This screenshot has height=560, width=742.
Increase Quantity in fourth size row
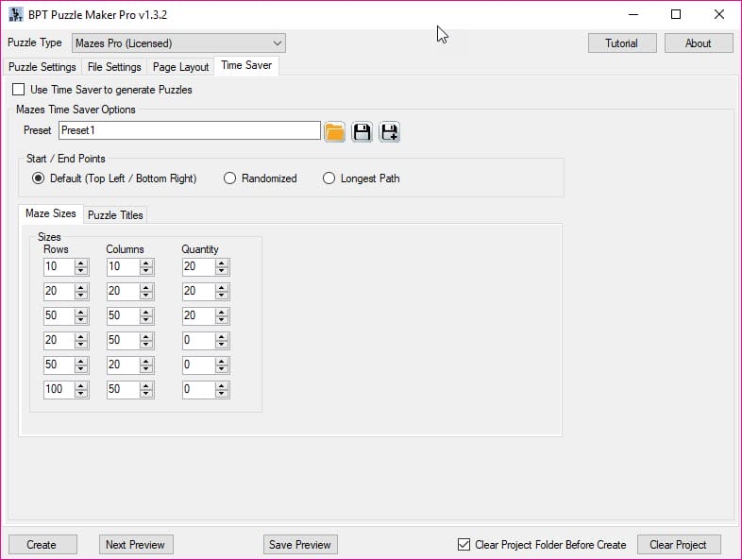(222, 336)
